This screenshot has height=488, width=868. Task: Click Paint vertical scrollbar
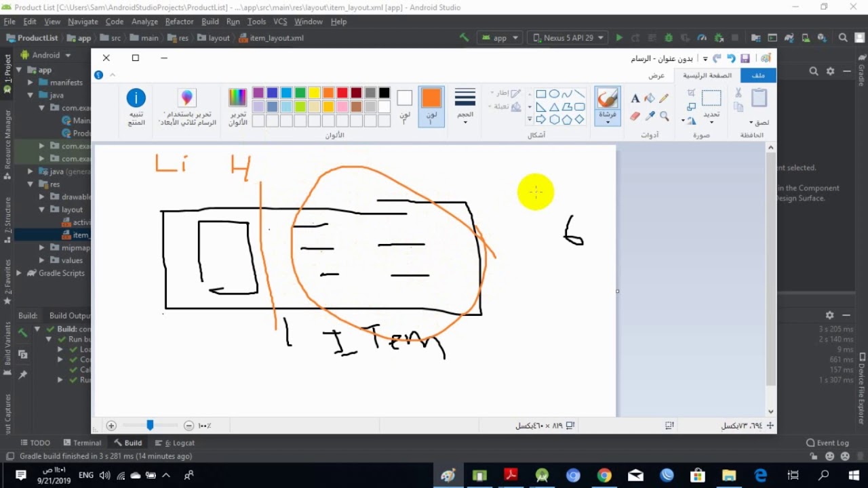(x=770, y=270)
